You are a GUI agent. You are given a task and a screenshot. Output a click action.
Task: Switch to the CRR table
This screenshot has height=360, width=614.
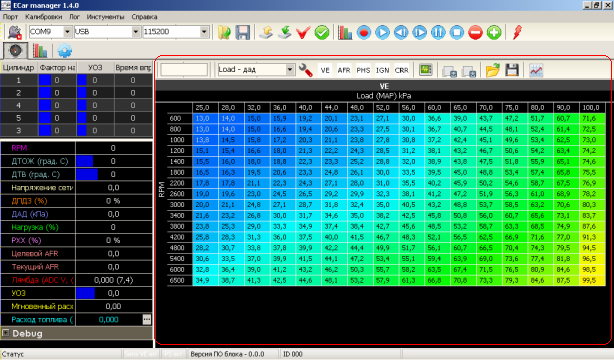(401, 70)
